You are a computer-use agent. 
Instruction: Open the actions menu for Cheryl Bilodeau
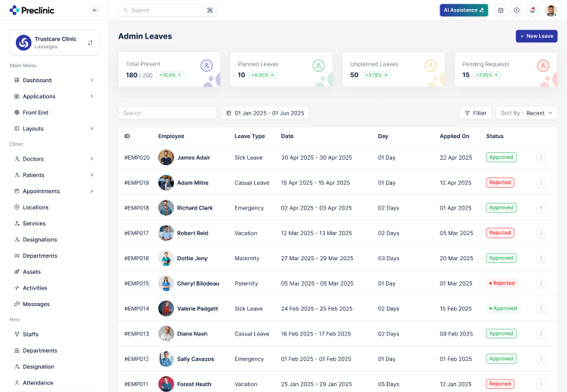[541, 283]
